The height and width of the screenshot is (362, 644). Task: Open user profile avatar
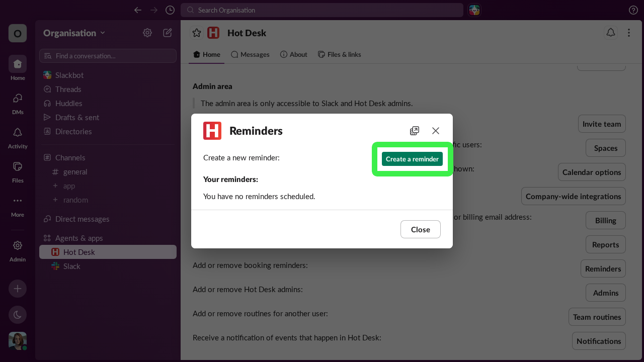pyautogui.click(x=18, y=341)
